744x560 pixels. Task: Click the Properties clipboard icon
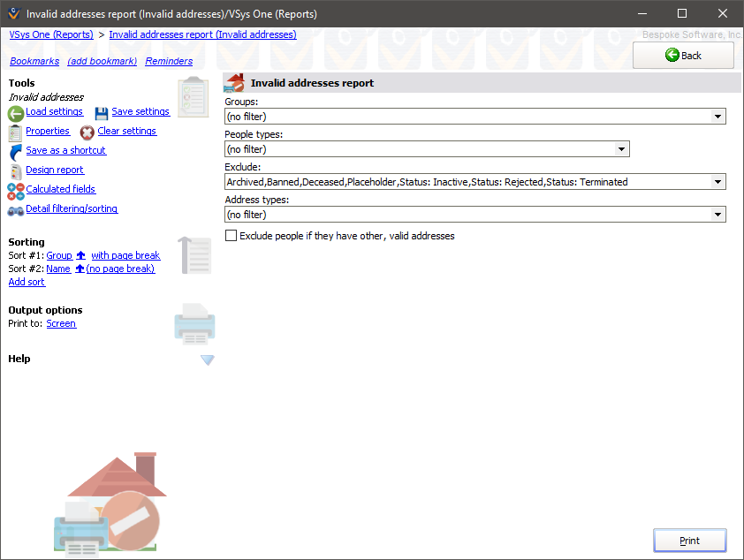click(x=14, y=131)
